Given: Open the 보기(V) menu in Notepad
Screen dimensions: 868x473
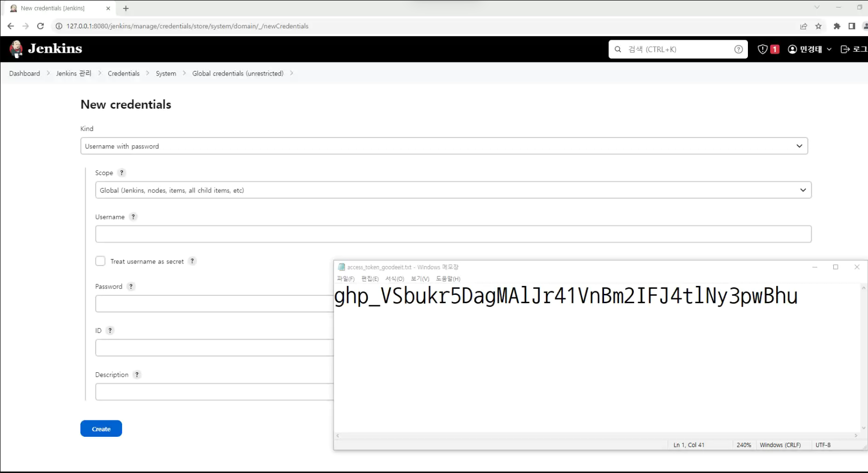Looking at the screenshot, I should 420,279.
